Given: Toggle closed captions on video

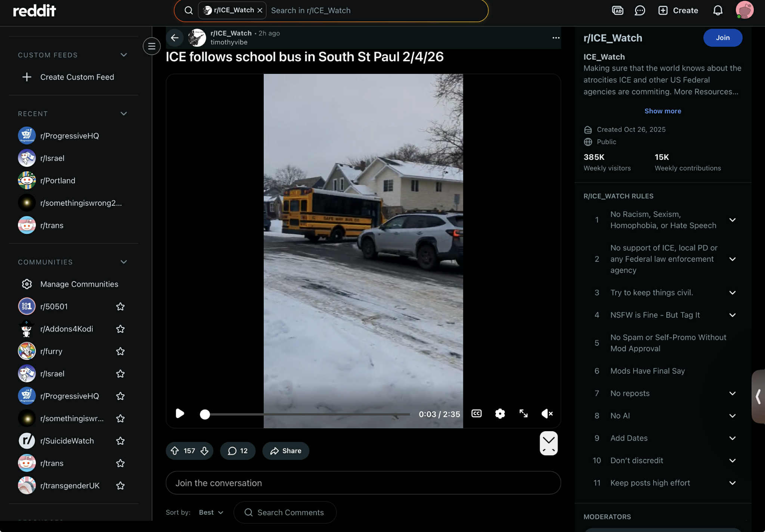Looking at the screenshot, I should [476, 414].
